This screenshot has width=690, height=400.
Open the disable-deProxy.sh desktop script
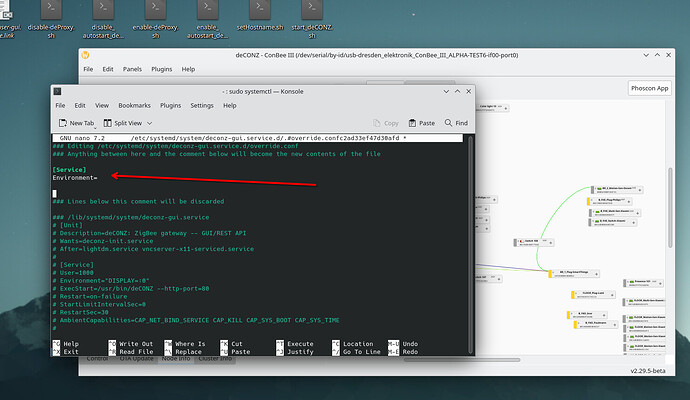coord(51,20)
